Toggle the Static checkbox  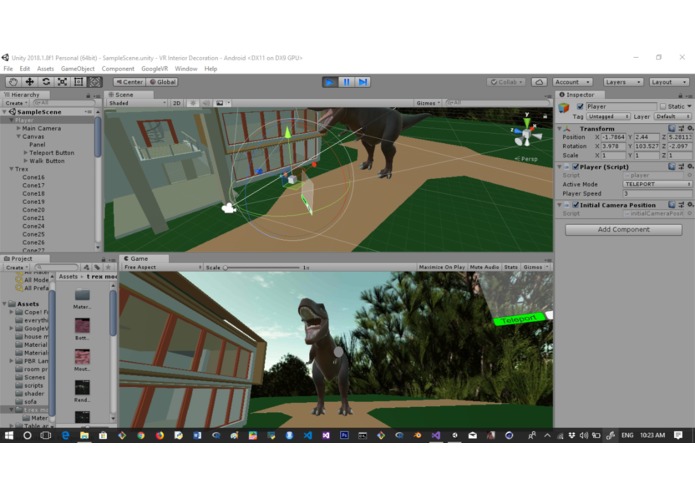(663, 106)
